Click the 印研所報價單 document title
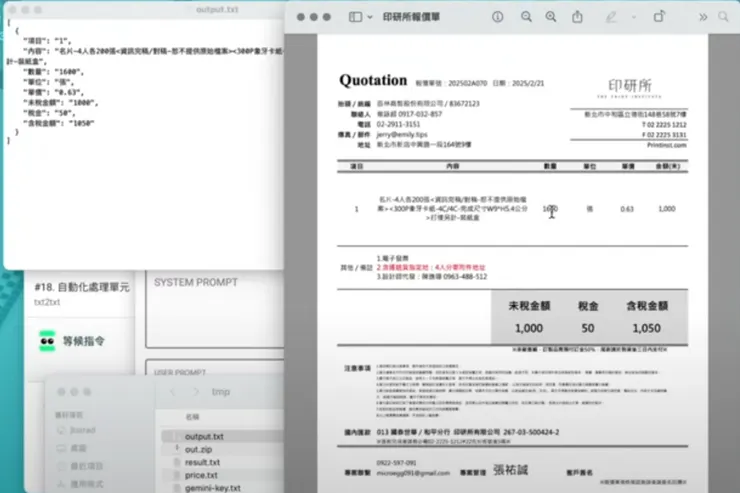740x493 pixels. [x=411, y=17]
